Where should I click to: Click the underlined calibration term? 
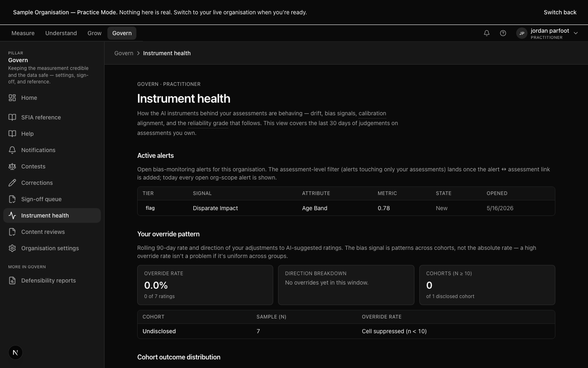click(x=372, y=114)
